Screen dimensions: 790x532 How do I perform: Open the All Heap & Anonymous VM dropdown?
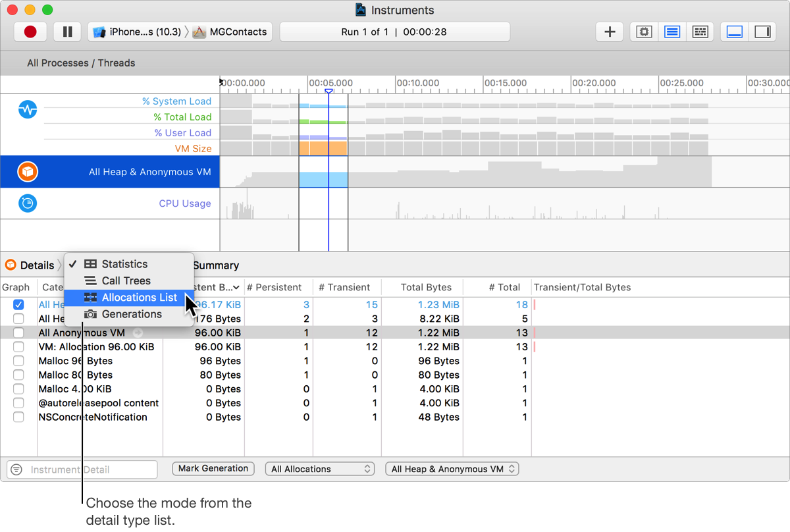[452, 469]
